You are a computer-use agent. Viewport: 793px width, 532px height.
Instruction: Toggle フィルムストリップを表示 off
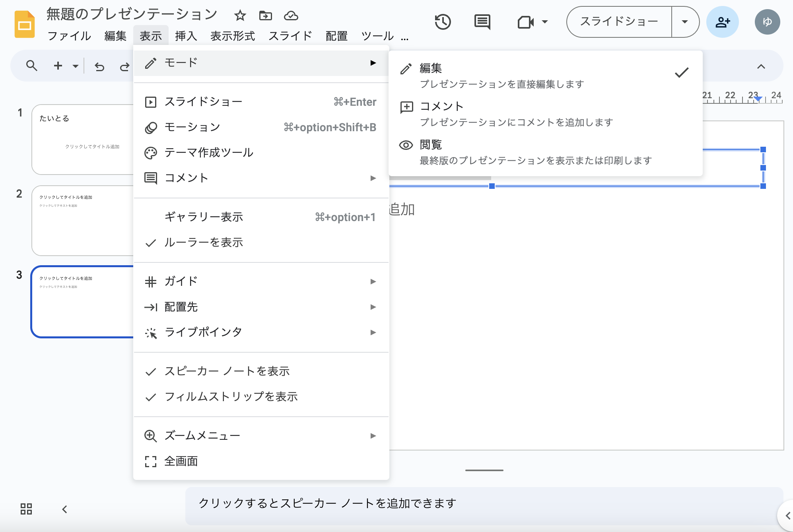tap(231, 396)
